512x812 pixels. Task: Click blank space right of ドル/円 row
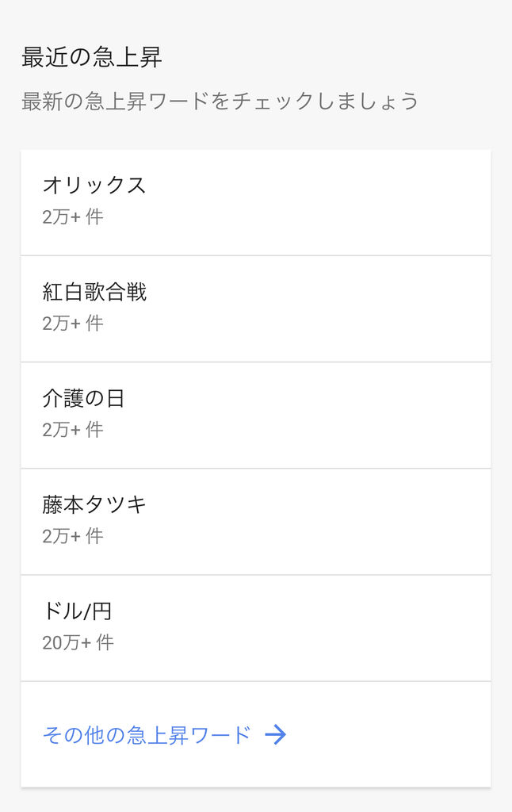[357, 627]
